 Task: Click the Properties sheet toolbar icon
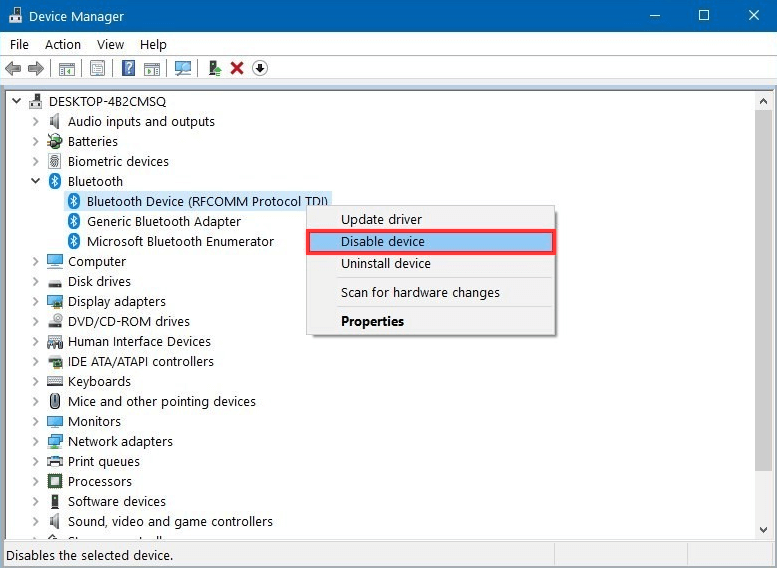click(98, 68)
